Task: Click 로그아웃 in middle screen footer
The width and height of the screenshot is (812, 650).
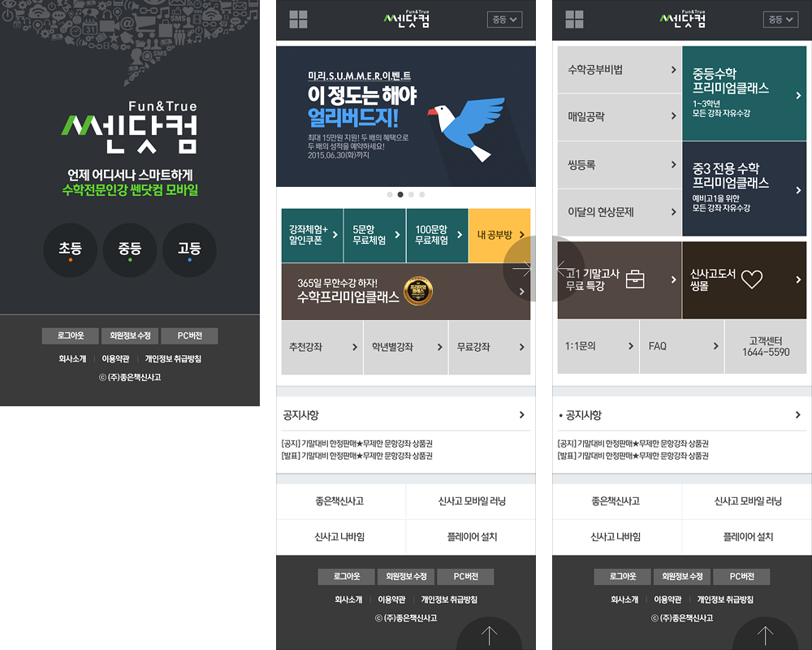Action: click(x=347, y=576)
